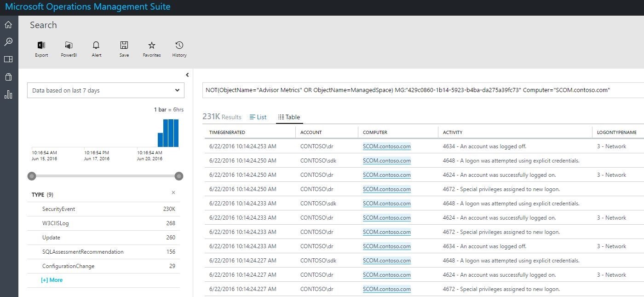The width and height of the screenshot is (644, 297).
Task: Open the 'Data based on last 7 days' dropdown
Action: click(x=106, y=90)
